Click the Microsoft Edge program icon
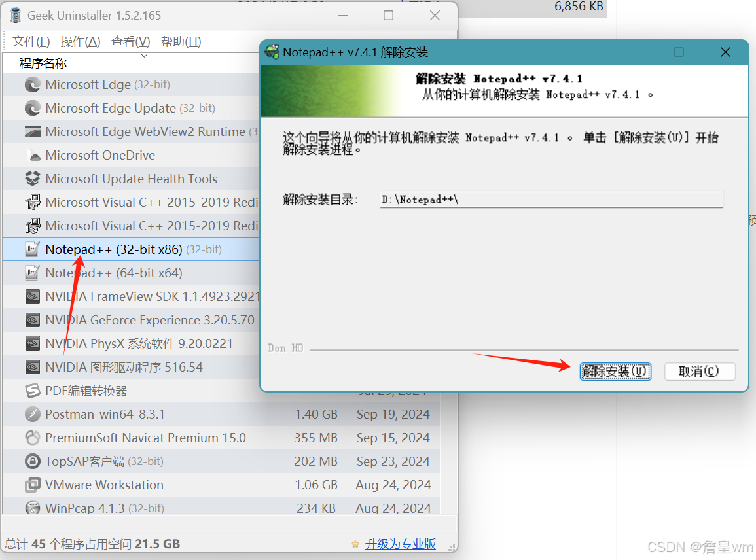Viewport: 756px width, 560px height. pyautogui.click(x=32, y=85)
